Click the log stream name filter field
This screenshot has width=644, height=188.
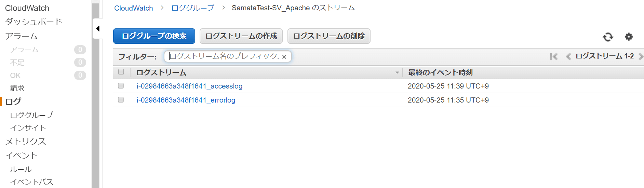click(224, 56)
